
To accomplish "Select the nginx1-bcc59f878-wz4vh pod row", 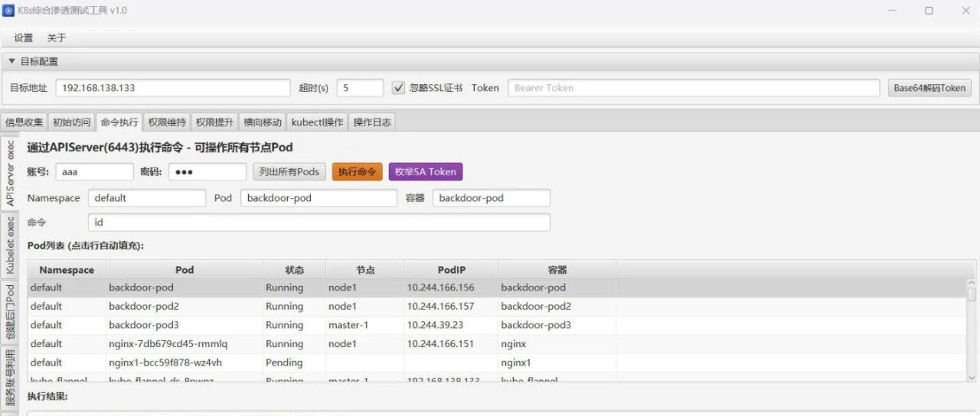I will (498, 362).
